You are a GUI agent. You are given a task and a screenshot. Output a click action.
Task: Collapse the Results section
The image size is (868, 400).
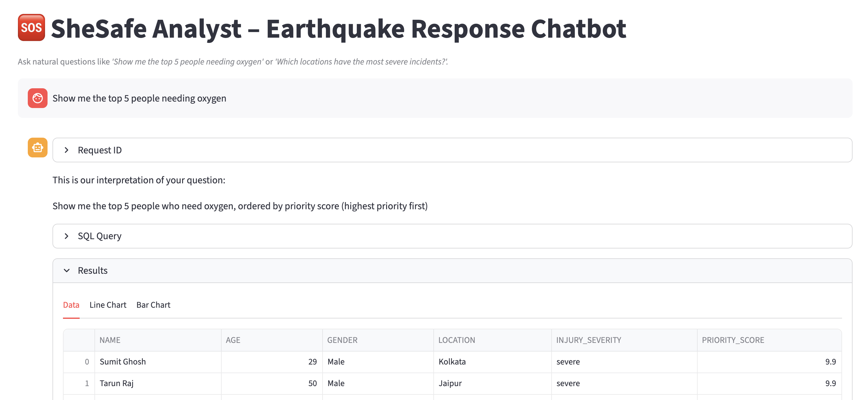pyautogui.click(x=93, y=271)
